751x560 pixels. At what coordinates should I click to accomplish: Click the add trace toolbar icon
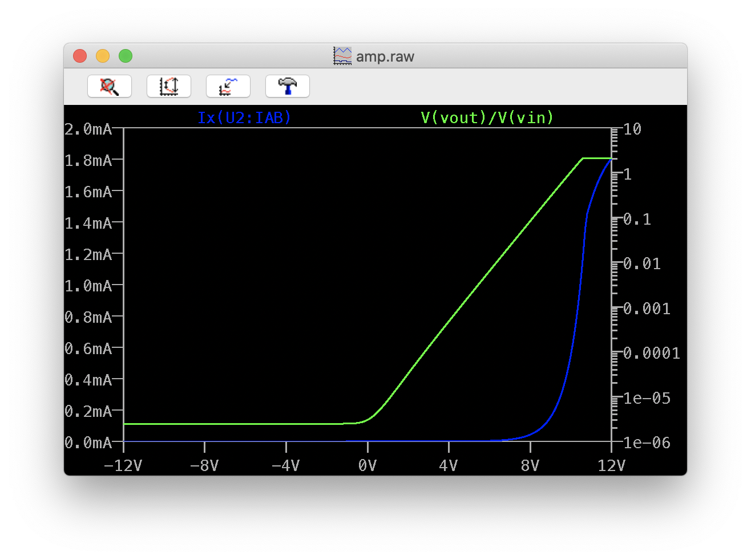(x=228, y=86)
